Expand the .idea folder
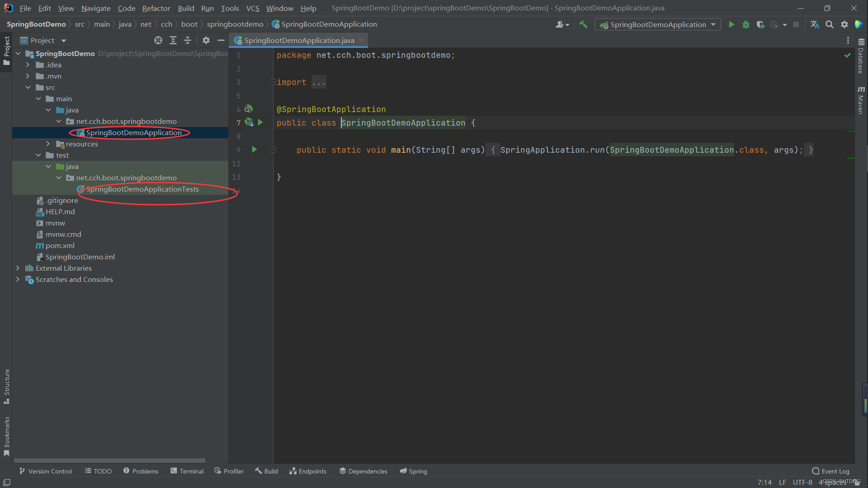Screen dimensions: 868x488 [28, 65]
